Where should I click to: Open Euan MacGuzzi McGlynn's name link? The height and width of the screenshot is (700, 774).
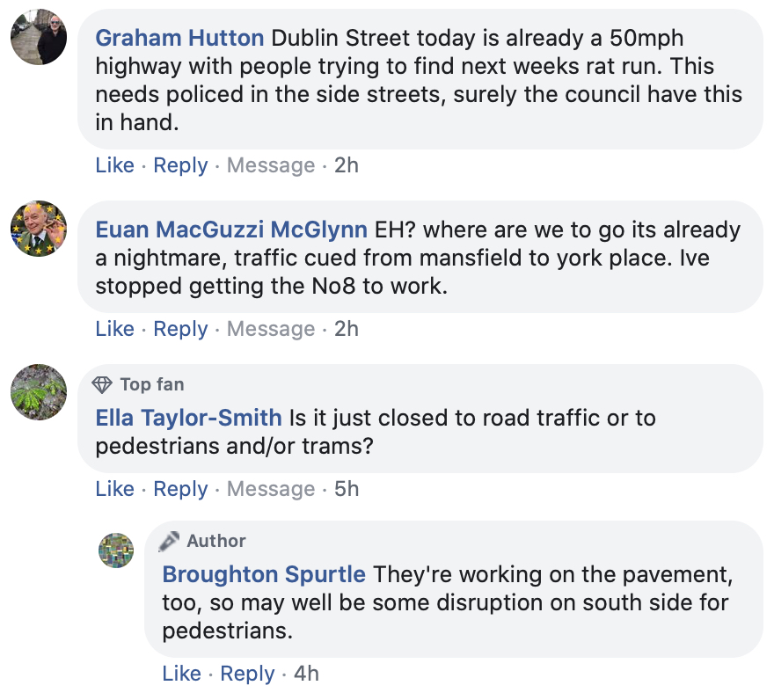point(231,230)
